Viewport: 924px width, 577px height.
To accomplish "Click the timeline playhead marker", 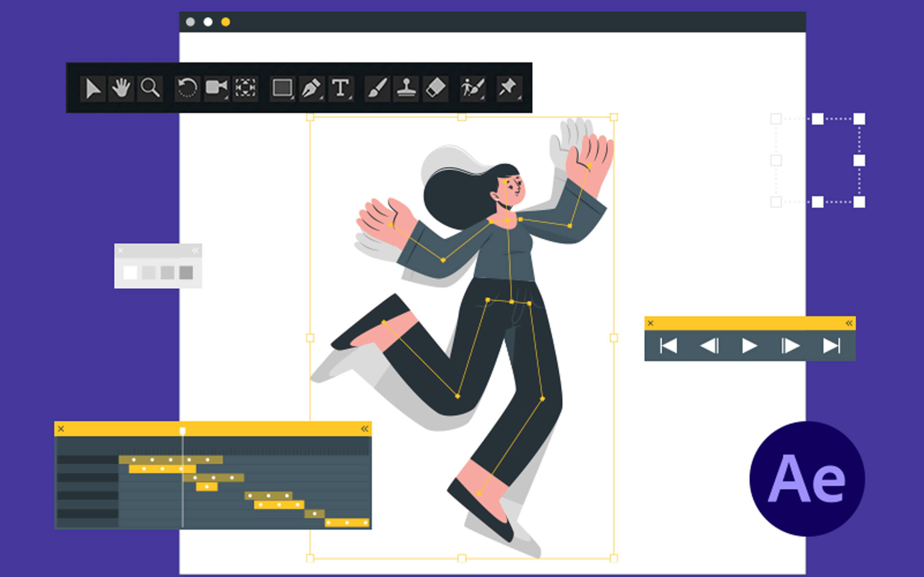I will tap(183, 431).
